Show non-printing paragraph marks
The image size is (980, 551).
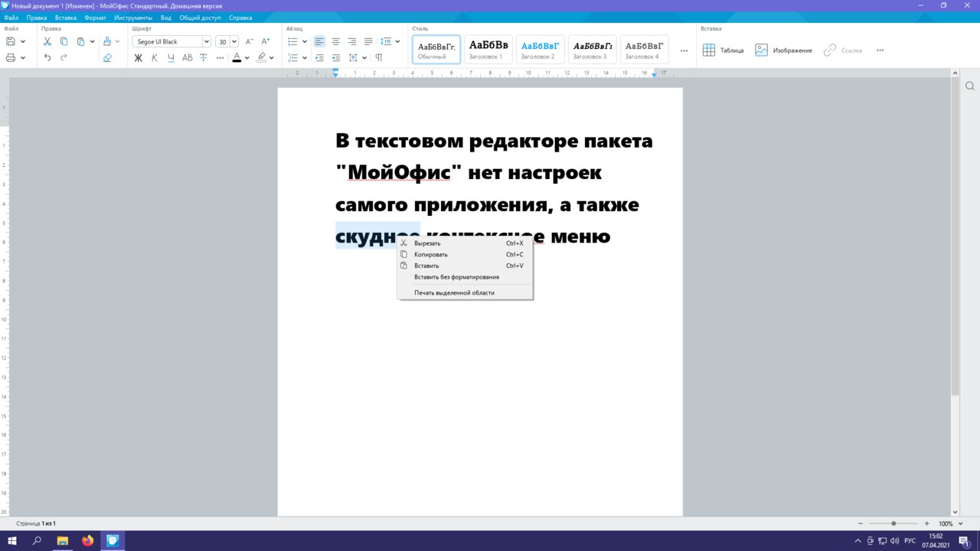coord(378,57)
